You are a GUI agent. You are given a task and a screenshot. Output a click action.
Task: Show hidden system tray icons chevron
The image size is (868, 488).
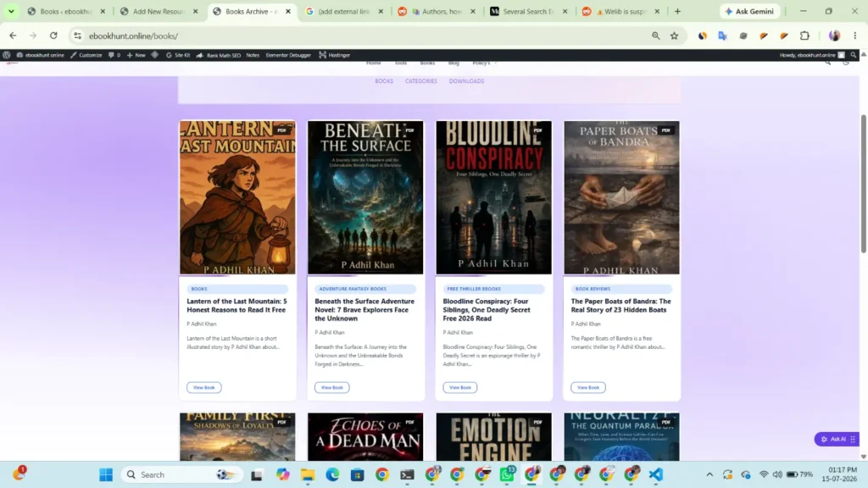[x=709, y=474]
